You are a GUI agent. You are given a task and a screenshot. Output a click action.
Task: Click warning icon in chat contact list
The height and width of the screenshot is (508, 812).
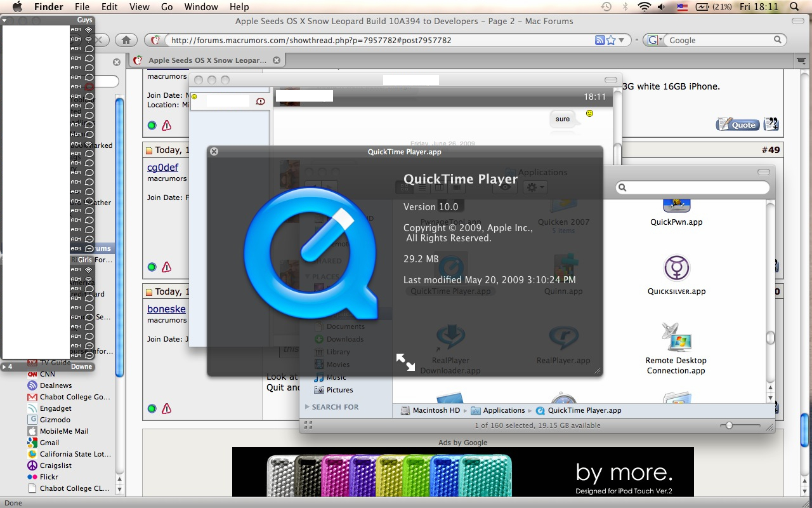pos(261,102)
